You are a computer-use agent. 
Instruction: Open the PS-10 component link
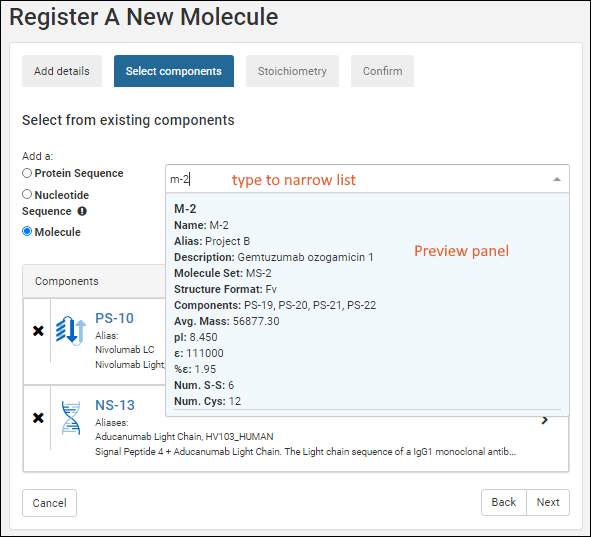pyautogui.click(x=114, y=318)
